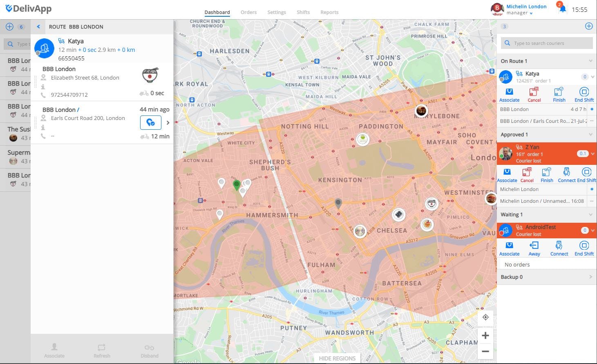Select the Dashboard tab
The height and width of the screenshot is (364, 597).
[217, 12]
